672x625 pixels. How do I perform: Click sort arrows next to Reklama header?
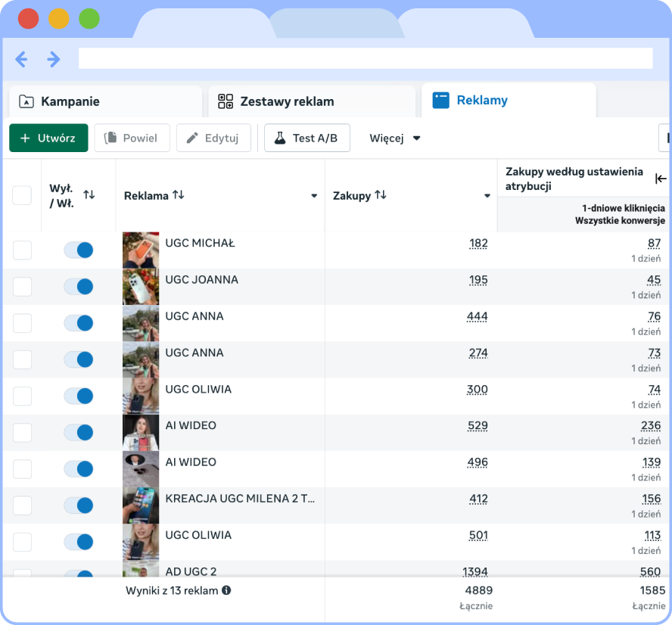pos(179,195)
